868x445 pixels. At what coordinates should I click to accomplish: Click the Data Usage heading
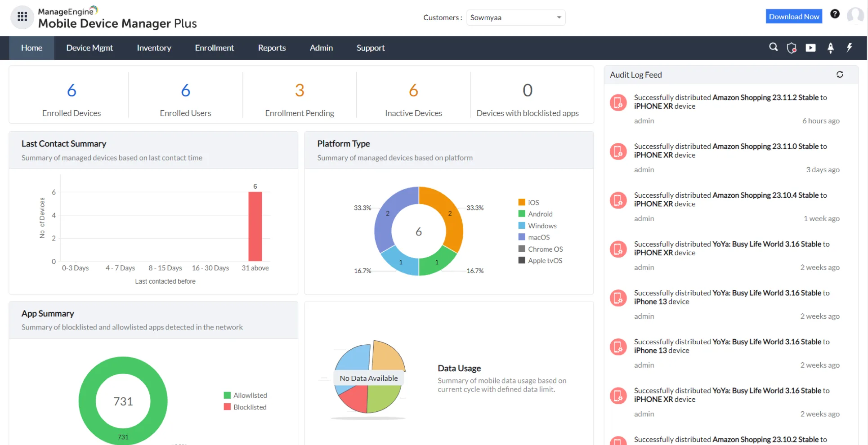[x=459, y=368]
